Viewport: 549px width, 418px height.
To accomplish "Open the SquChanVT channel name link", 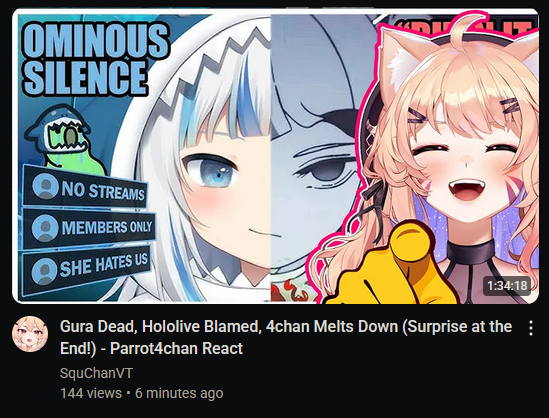I will [96, 373].
